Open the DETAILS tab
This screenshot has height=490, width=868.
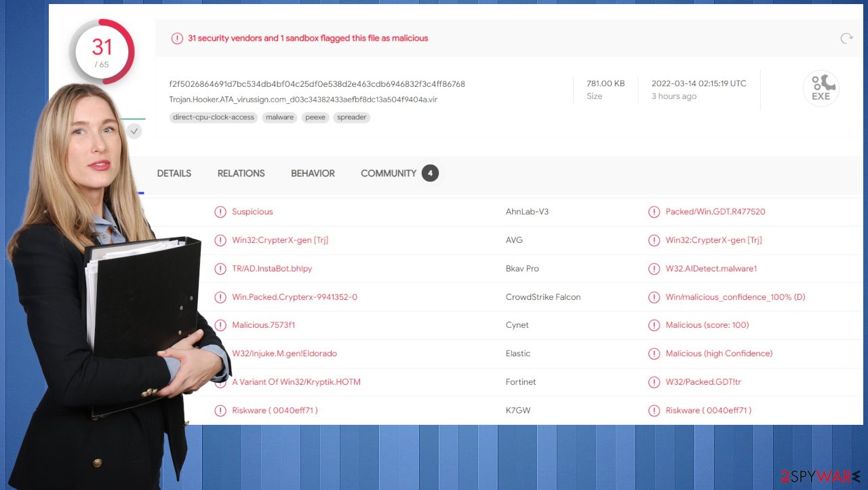tap(174, 174)
